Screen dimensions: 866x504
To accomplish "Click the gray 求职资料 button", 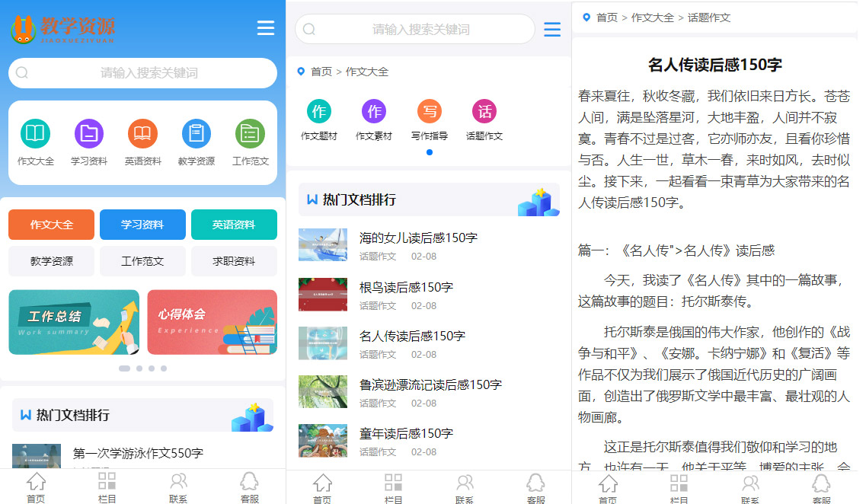I will click(x=234, y=261).
